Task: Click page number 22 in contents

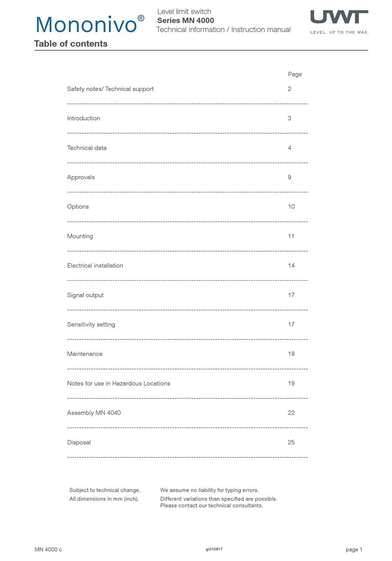Action: click(291, 413)
